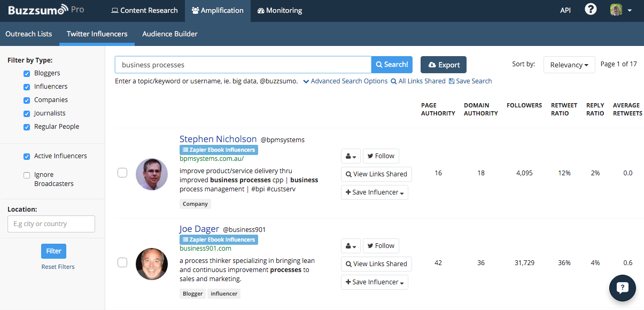View links shared by Stephen Nicholson
Screen dimensions: 644x310
(376, 174)
